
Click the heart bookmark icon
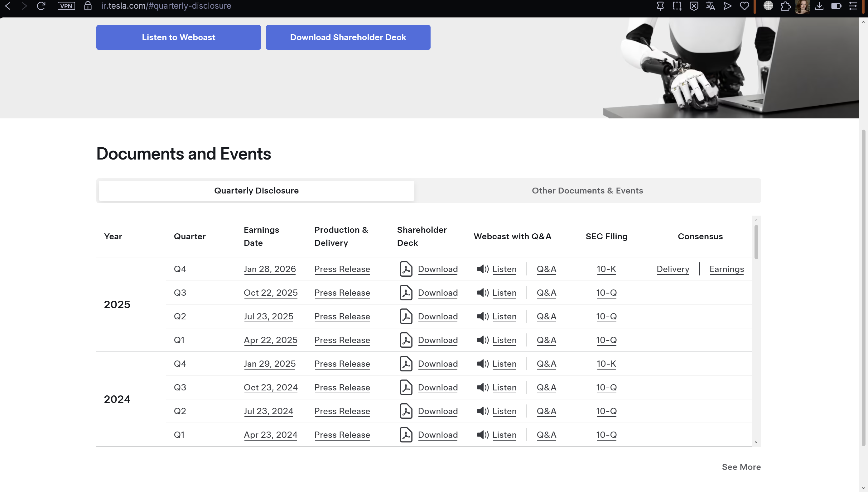[744, 6]
